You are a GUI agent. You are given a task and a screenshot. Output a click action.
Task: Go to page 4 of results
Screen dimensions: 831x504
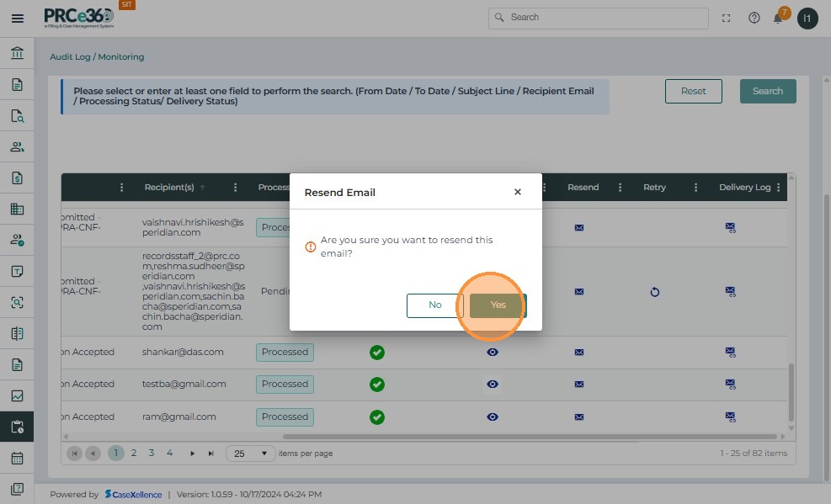(169, 454)
